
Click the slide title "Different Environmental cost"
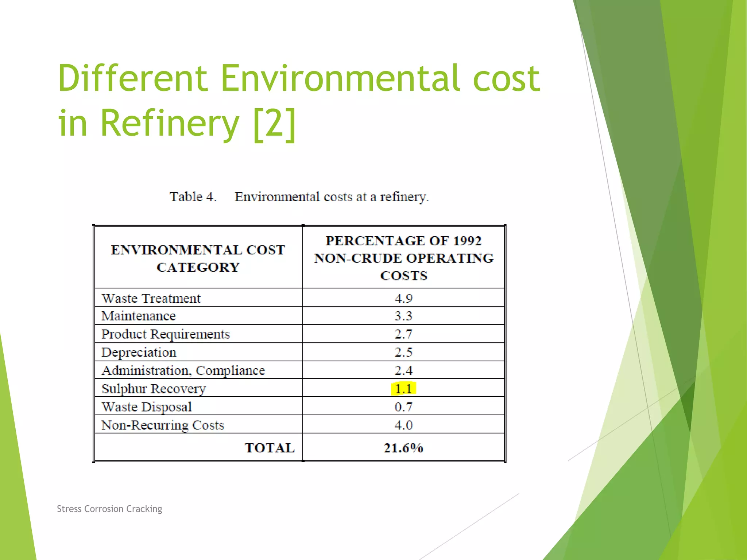[298, 78]
